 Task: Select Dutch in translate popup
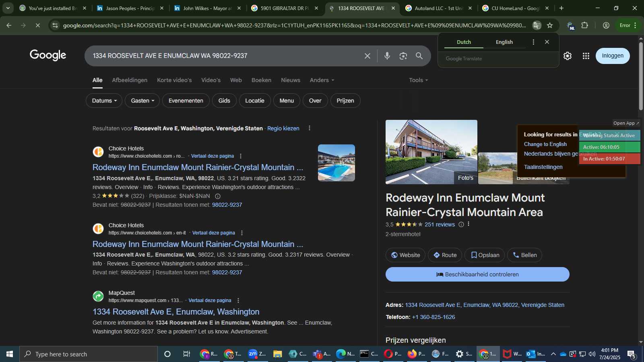point(464,42)
